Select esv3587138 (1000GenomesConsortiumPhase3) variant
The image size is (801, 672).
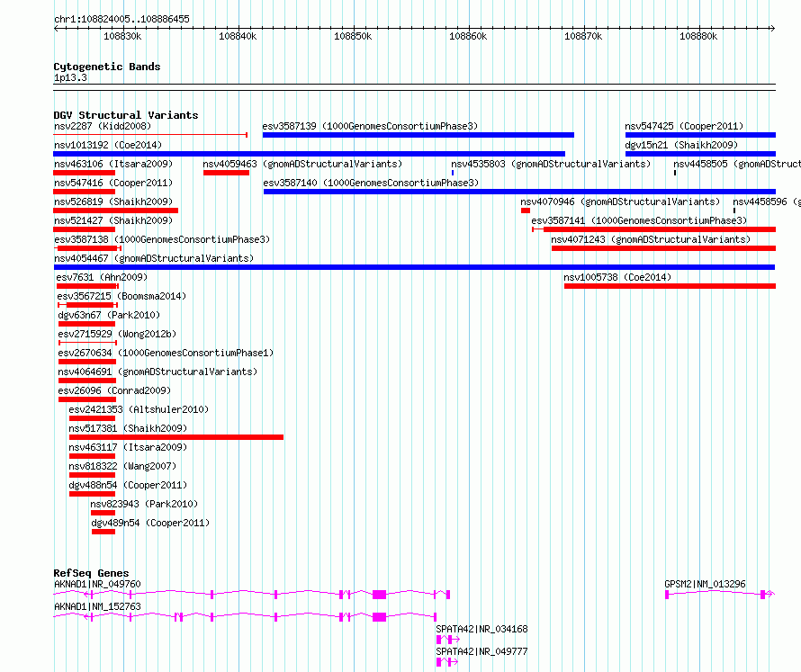click(162, 239)
